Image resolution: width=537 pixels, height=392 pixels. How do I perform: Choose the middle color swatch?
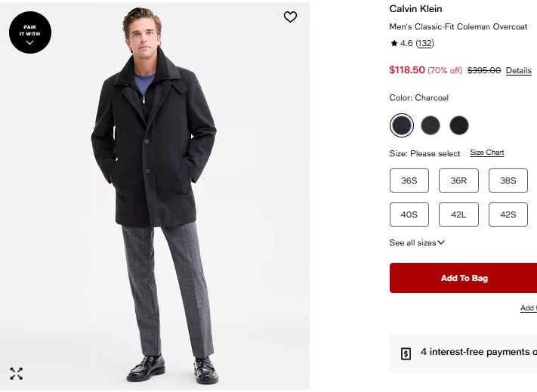pos(431,125)
